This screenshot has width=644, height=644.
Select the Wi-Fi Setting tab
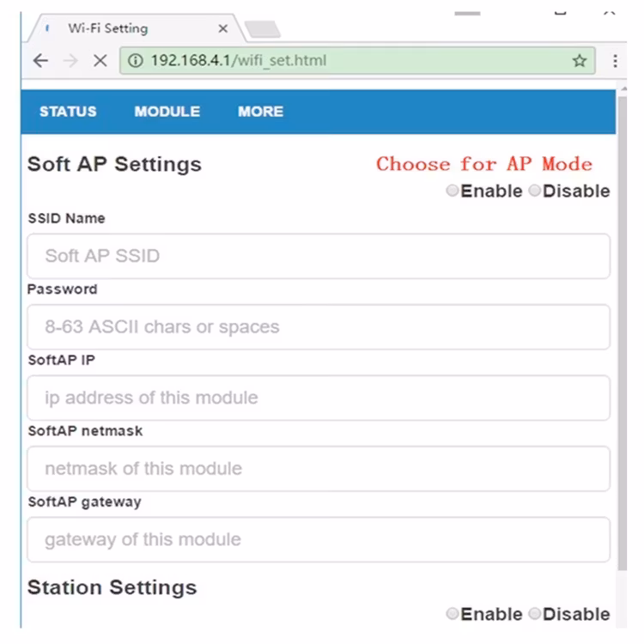[x=137, y=28]
